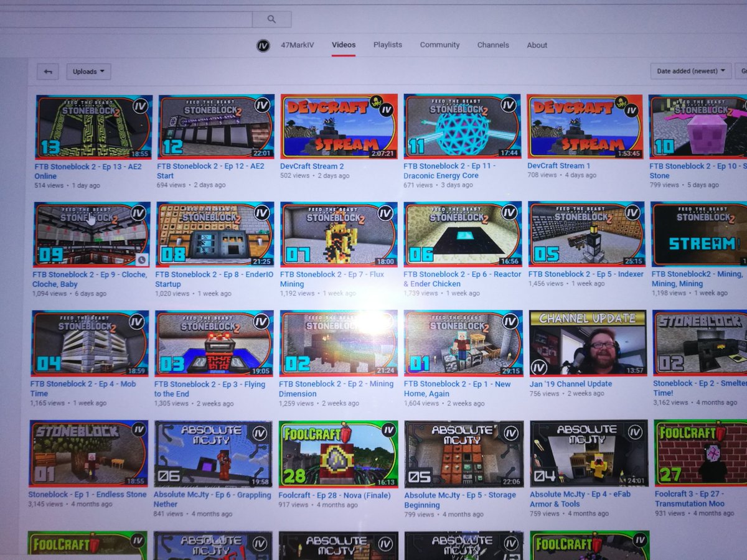747x560 pixels.
Task: Open the Playlists tab
Action: 388,45
